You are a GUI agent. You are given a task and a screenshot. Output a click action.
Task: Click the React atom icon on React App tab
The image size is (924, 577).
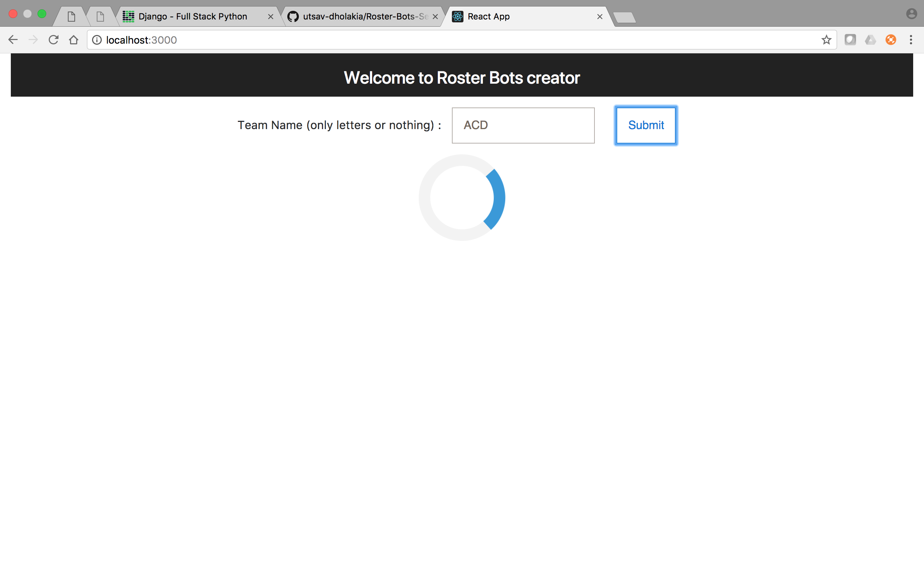pos(457,16)
